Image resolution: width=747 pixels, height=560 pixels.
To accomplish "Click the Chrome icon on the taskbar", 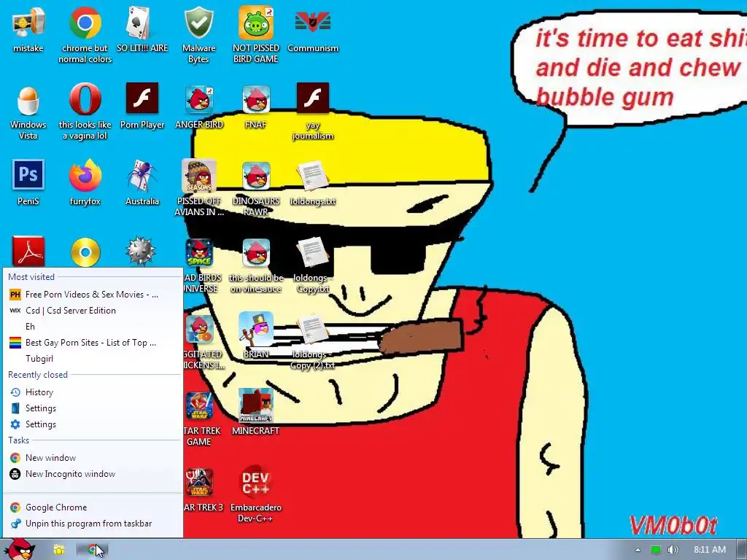I will (x=92, y=550).
